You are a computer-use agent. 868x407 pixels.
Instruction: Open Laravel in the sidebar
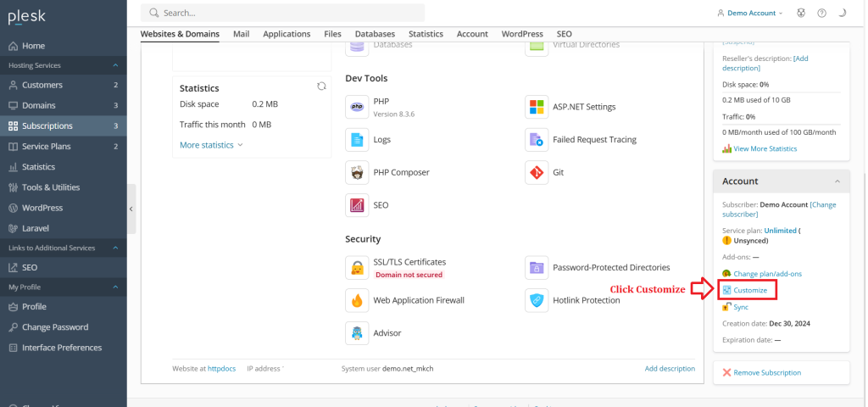(x=63, y=228)
